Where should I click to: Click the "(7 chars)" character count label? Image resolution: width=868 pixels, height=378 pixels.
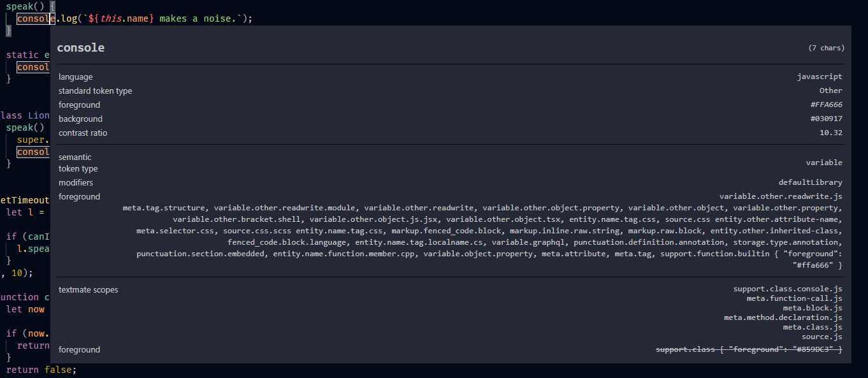(827, 47)
